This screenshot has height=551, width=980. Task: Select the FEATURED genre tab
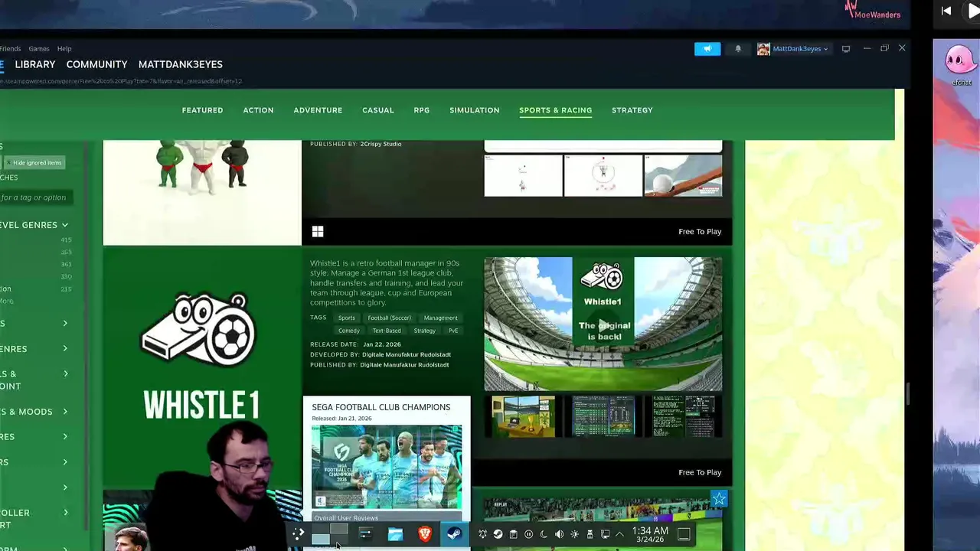[202, 110]
